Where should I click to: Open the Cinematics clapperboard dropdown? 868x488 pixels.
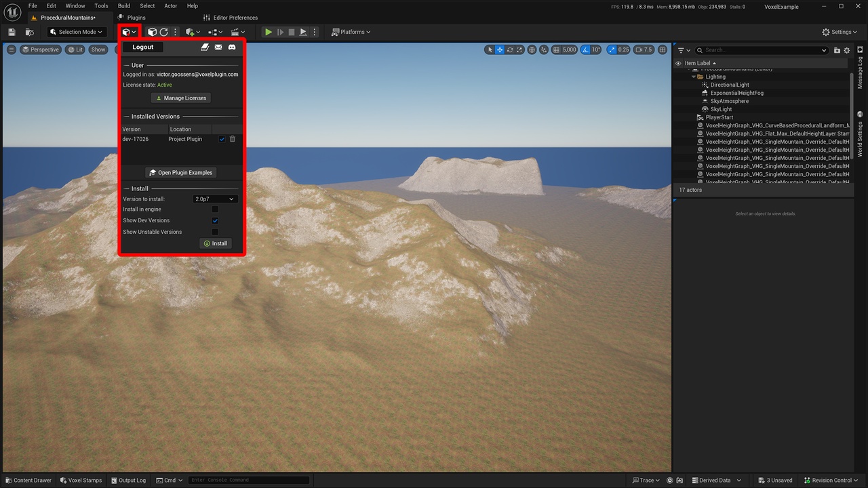coord(238,32)
